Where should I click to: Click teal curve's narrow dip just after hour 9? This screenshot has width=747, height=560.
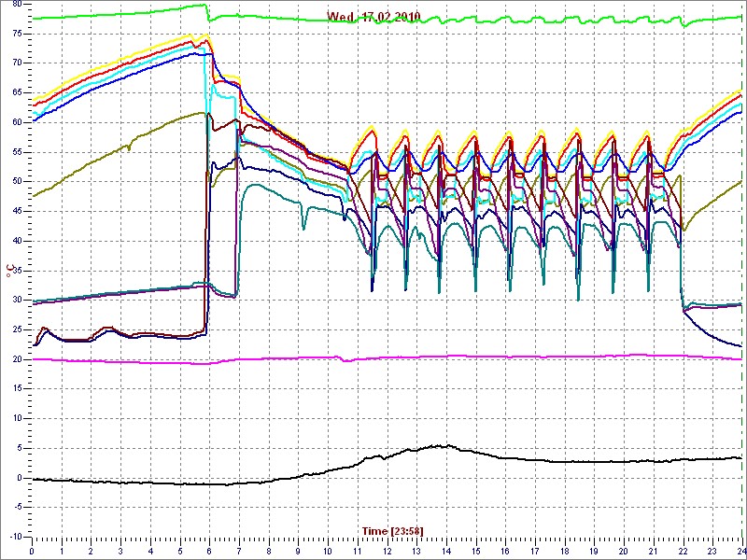[303, 228]
